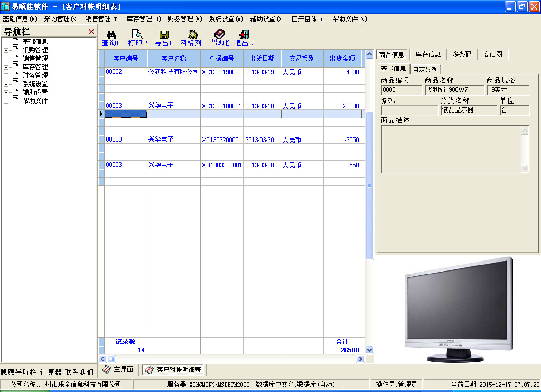Switch to the 主界面 window tab

tap(118, 370)
